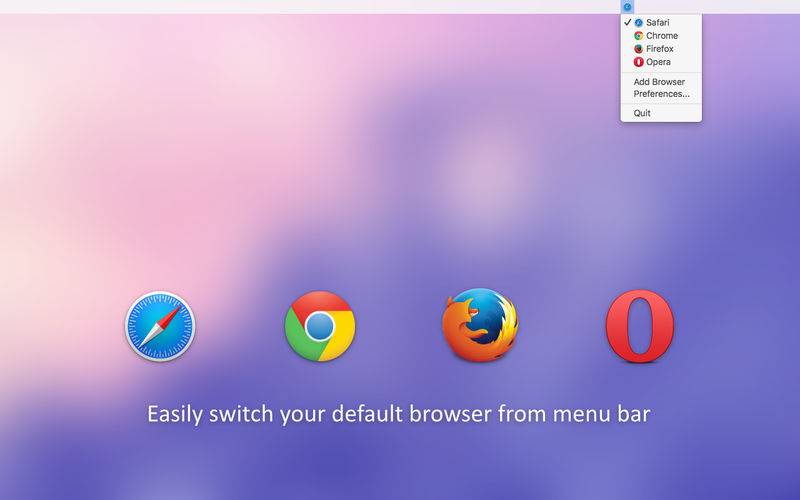Quit the app via the Quit item
This screenshot has width=800, height=500.
pos(642,113)
